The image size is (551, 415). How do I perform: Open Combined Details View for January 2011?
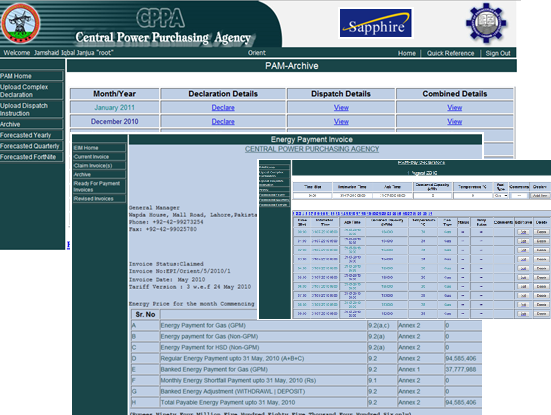[454, 108]
